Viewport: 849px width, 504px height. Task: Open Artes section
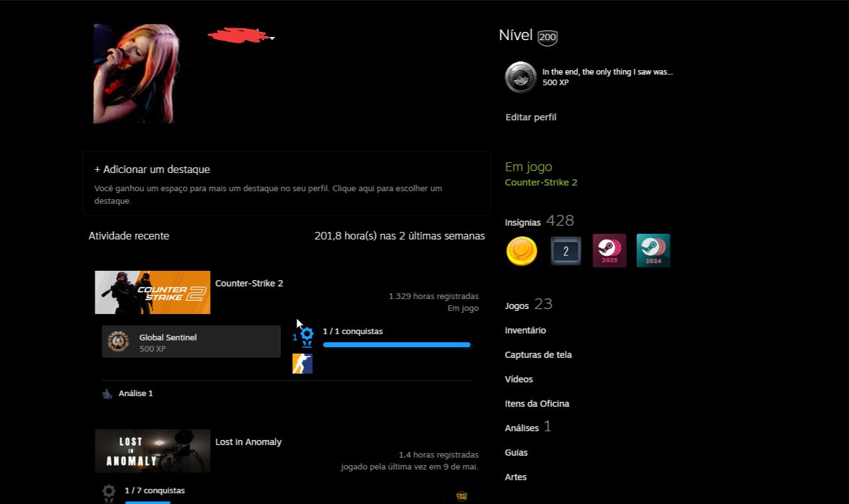(515, 477)
